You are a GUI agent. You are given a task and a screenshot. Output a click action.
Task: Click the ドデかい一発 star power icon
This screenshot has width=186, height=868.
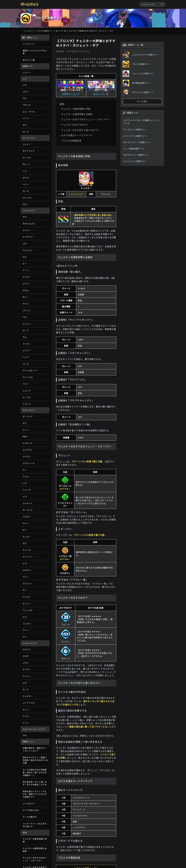[65, 550]
